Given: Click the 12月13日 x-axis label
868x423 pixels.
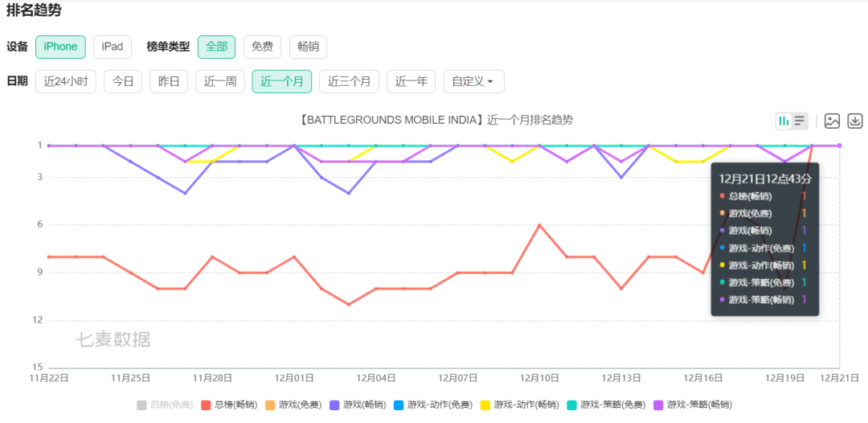Looking at the screenshot, I should coord(621,378).
